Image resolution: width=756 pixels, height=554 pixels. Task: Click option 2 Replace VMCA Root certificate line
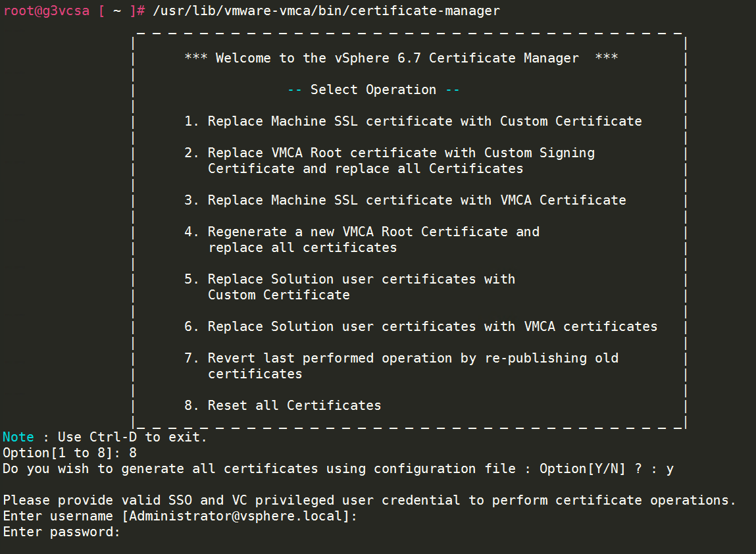[x=390, y=153]
